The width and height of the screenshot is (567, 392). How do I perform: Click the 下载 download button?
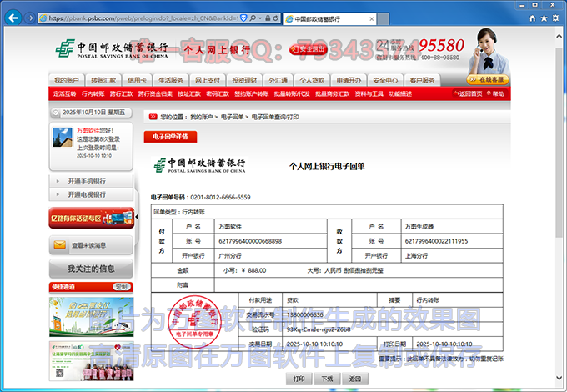327,378
